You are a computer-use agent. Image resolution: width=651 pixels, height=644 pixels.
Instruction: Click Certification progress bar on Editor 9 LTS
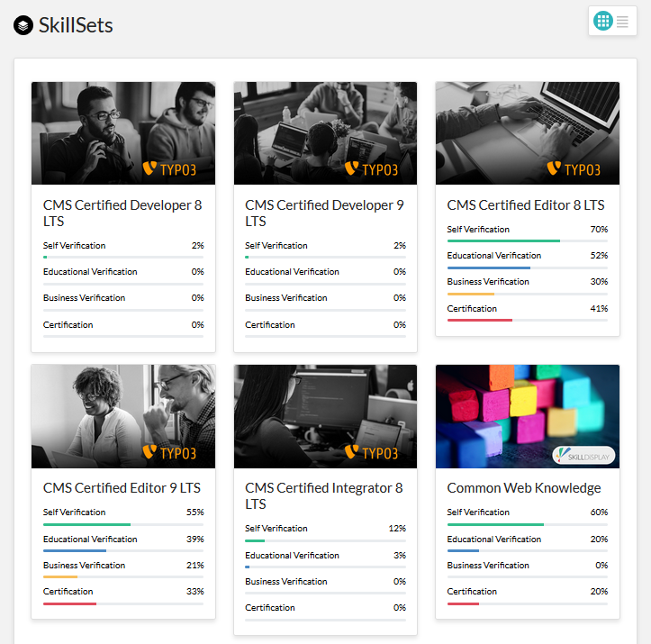[x=122, y=603]
